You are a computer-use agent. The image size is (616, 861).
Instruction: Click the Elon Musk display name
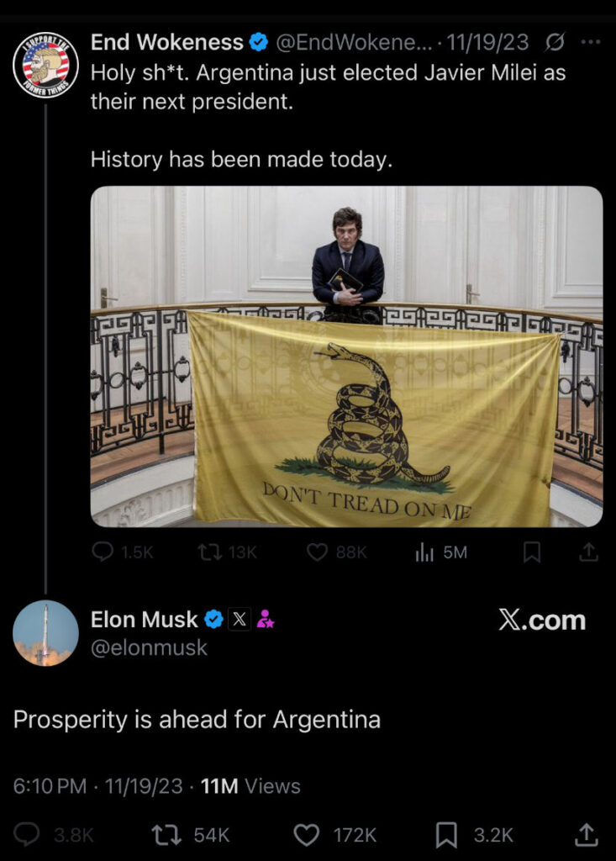coord(144,620)
